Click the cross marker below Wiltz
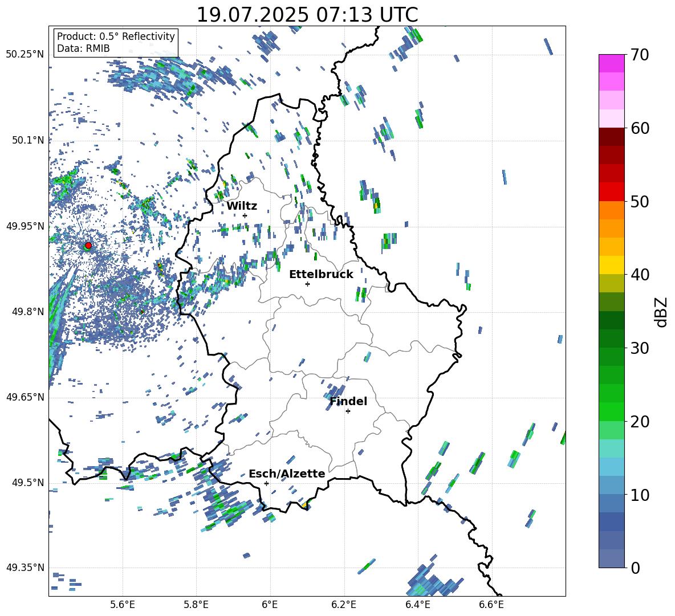This screenshot has width=675, height=616. pyautogui.click(x=245, y=215)
